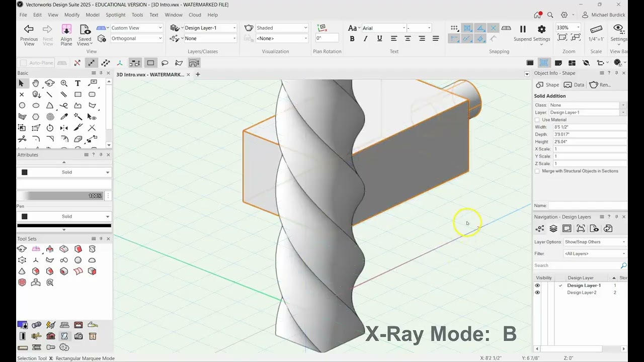
Task: Select the Regular Polygon hexagon tool
Action: pos(36,117)
